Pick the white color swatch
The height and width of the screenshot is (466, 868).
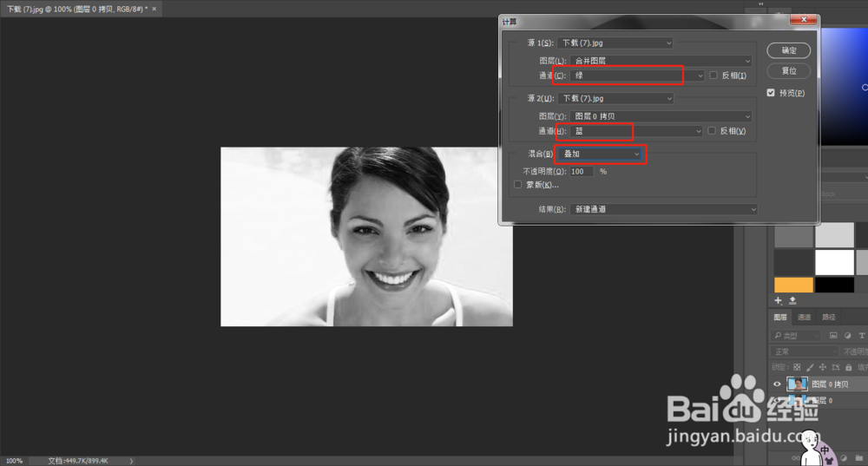[834, 262]
